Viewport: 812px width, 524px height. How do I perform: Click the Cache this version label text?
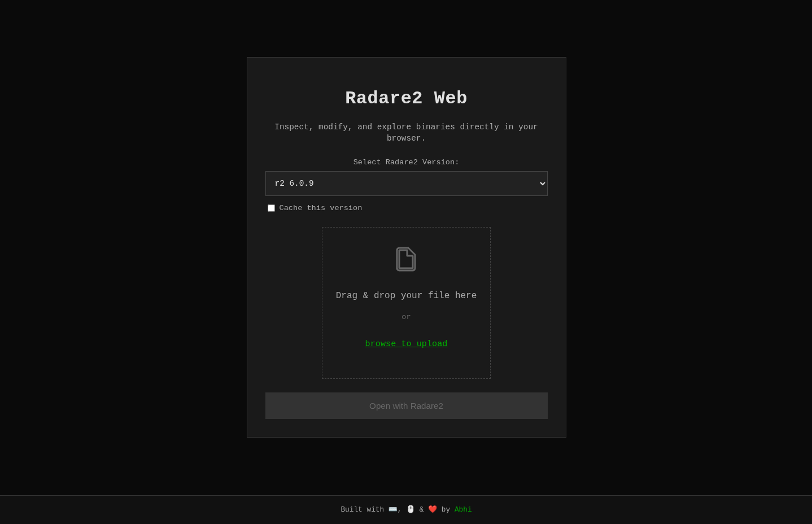[x=321, y=208]
